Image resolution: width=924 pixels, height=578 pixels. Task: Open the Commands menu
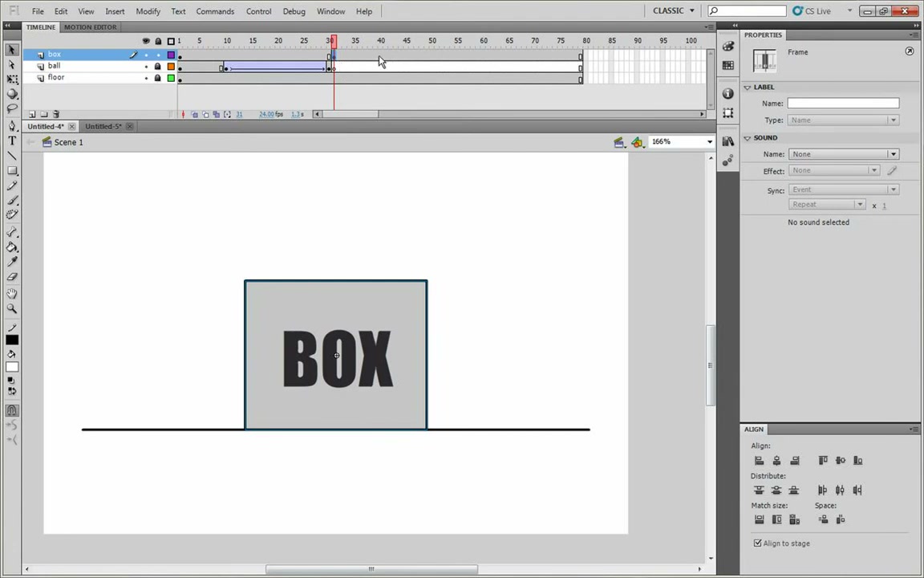click(215, 11)
